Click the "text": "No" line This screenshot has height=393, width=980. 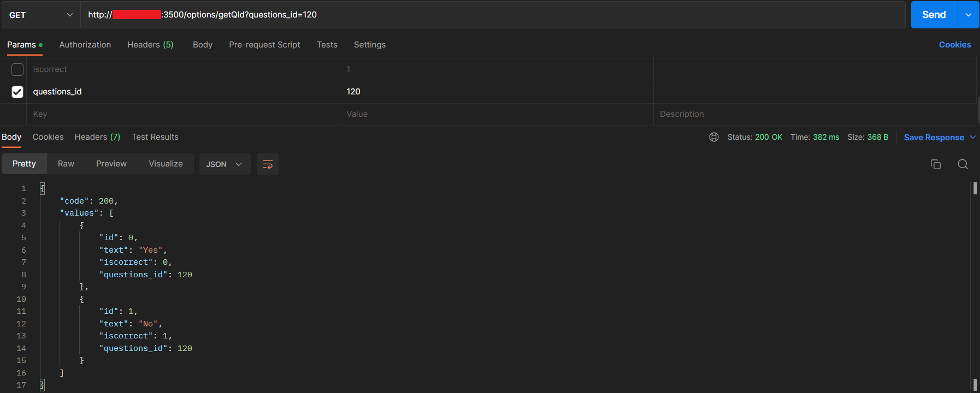tap(131, 324)
